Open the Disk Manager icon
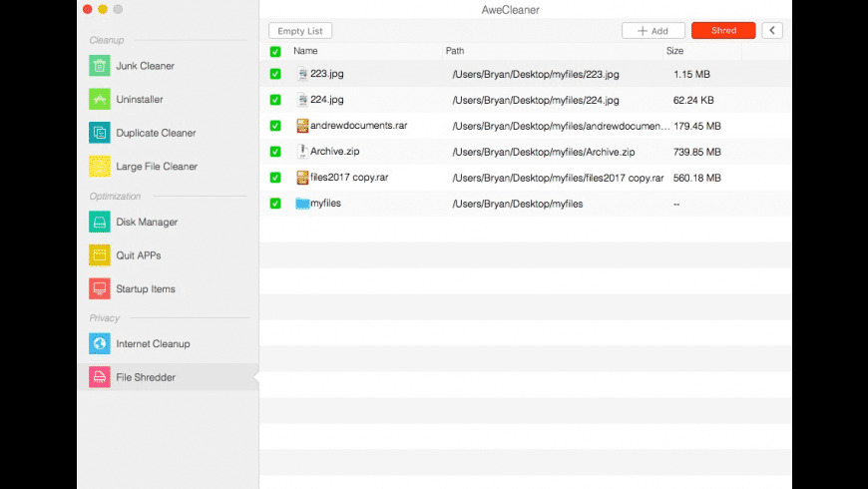The image size is (868, 489). [100, 222]
